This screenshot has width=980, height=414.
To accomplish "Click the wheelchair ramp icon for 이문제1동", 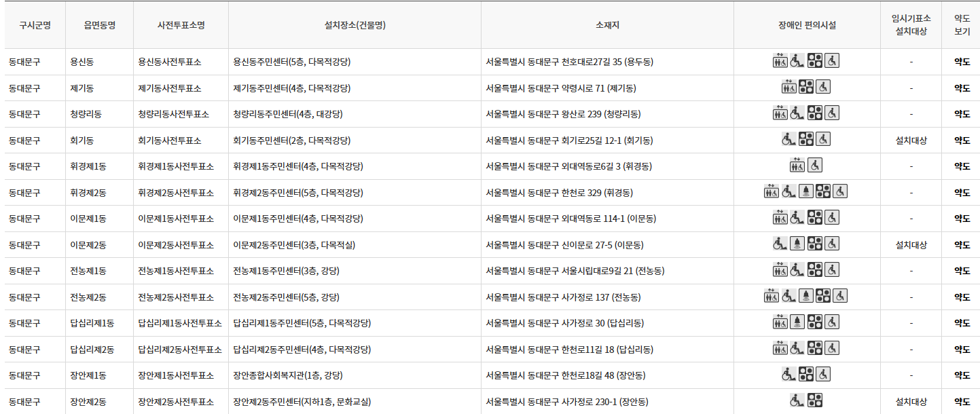I will [797, 218].
